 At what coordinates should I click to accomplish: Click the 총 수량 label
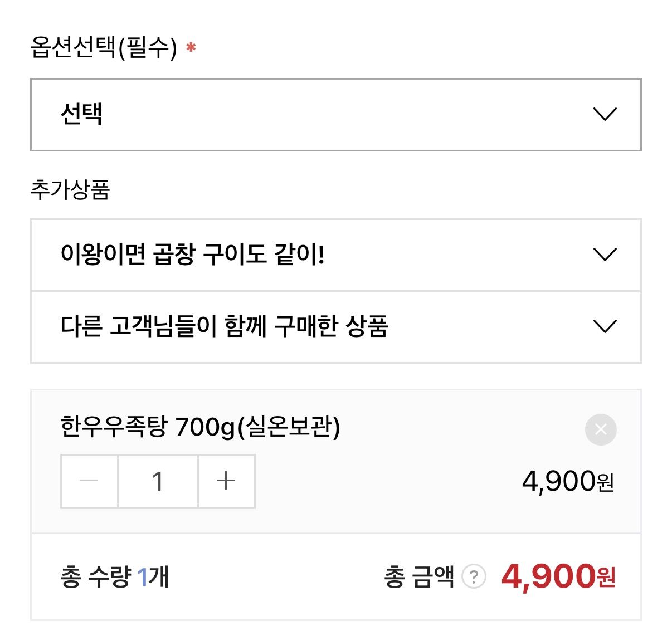(x=95, y=576)
